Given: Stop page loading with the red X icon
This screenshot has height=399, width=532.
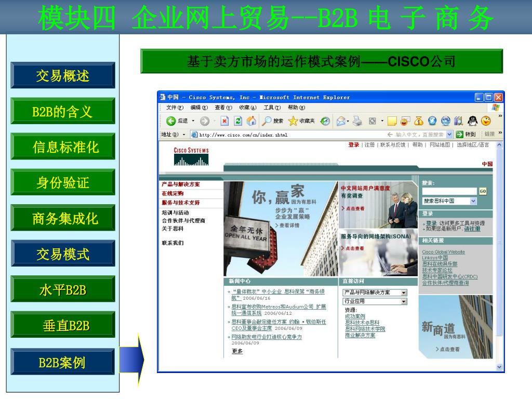Looking at the screenshot, I should (224, 121).
